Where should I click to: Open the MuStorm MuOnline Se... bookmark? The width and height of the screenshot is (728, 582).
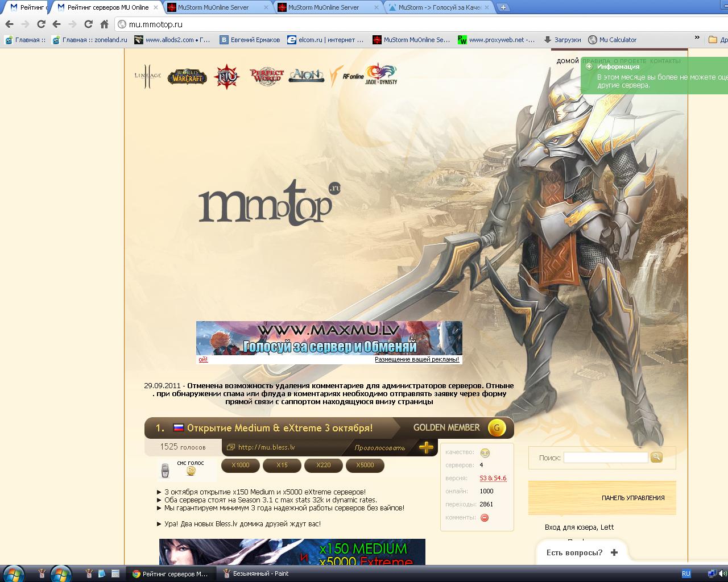coord(411,40)
